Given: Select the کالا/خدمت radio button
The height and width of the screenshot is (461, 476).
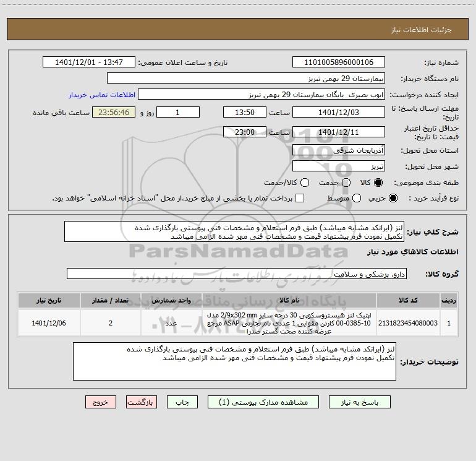Looking at the screenshot, I should coord(305,183).
